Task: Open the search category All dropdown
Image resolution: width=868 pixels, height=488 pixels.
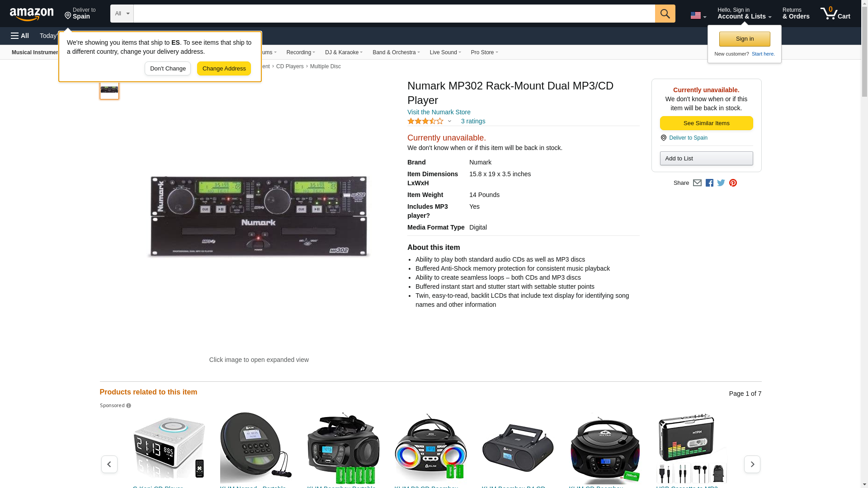Action: [x=122, y=14]
